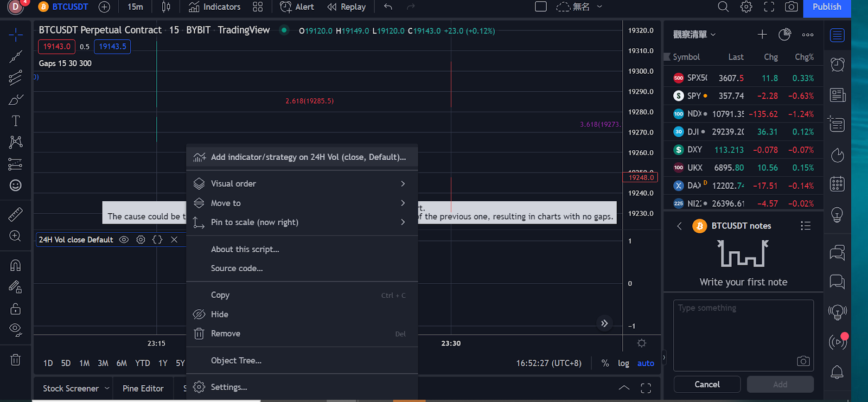This screenshot has height=402, width=868.
Task: Add symbol to watchlist with plus icon
Action: pos(762,35)
